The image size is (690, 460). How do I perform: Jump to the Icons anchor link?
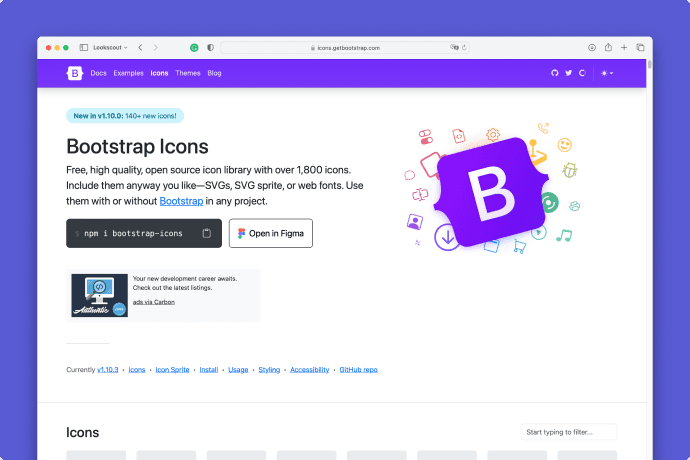tap(137, 370)
